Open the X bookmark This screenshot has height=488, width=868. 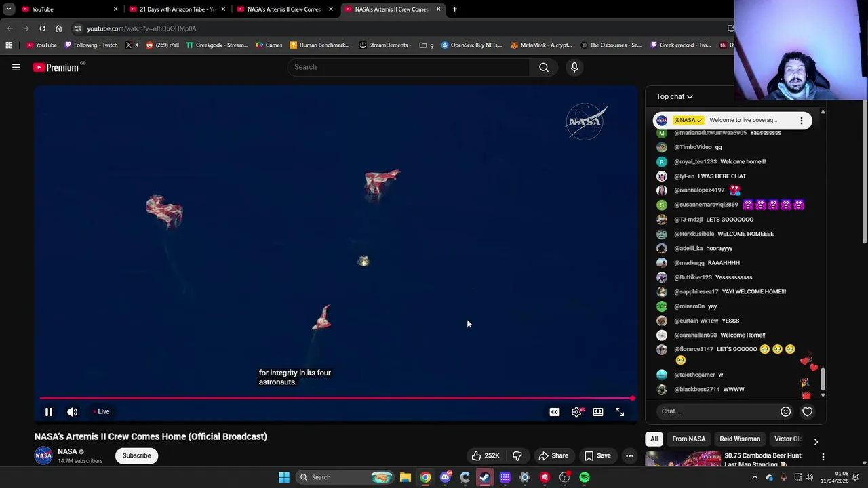coord(132,45)
